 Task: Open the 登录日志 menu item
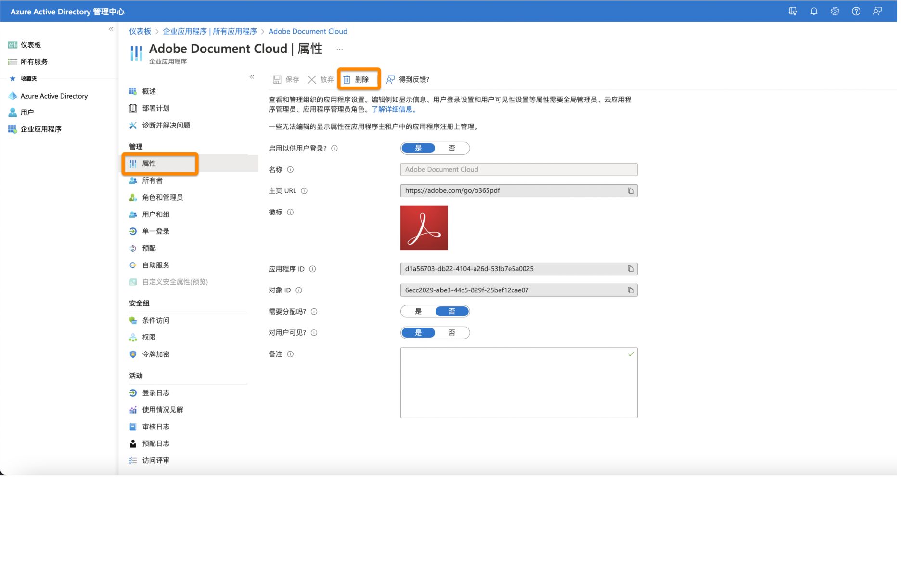(x=156, y=393)
